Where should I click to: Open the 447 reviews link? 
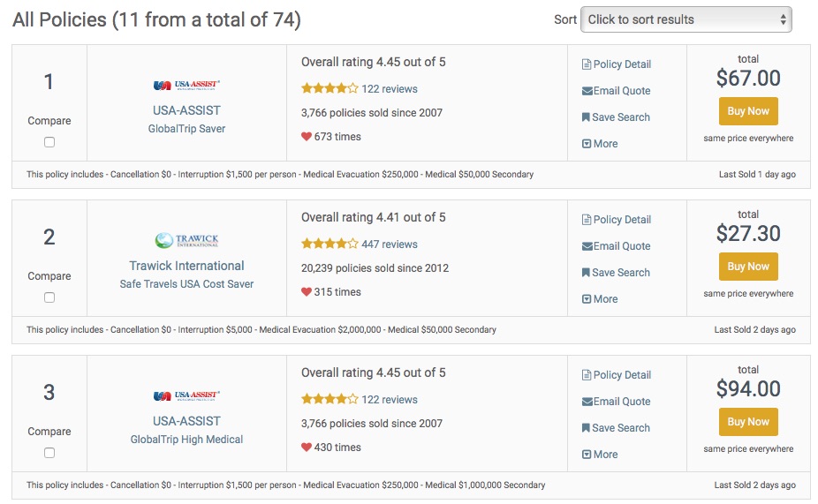click(390, 244)
